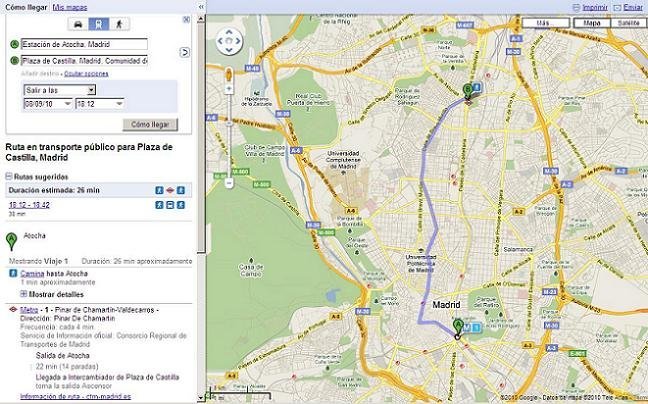648x404 pixels.
Task: Zoom in with the plus button
Action: pos(229,88)
